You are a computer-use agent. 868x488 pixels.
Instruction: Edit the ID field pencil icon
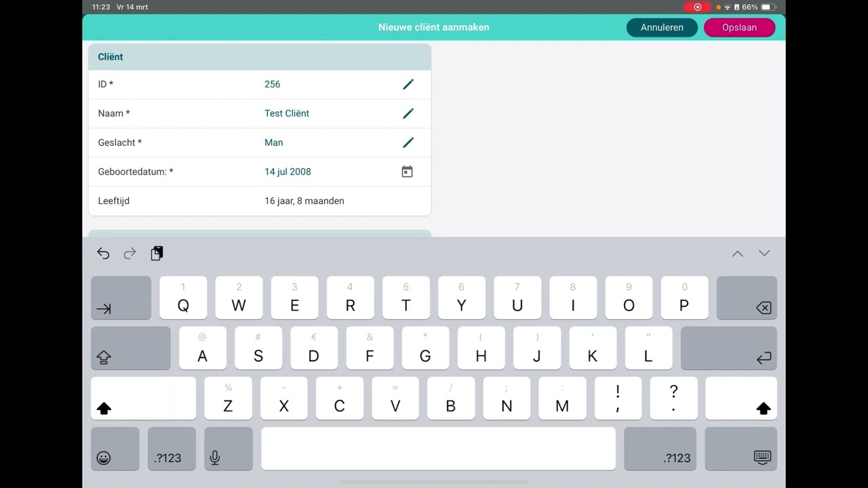(408, 84)
